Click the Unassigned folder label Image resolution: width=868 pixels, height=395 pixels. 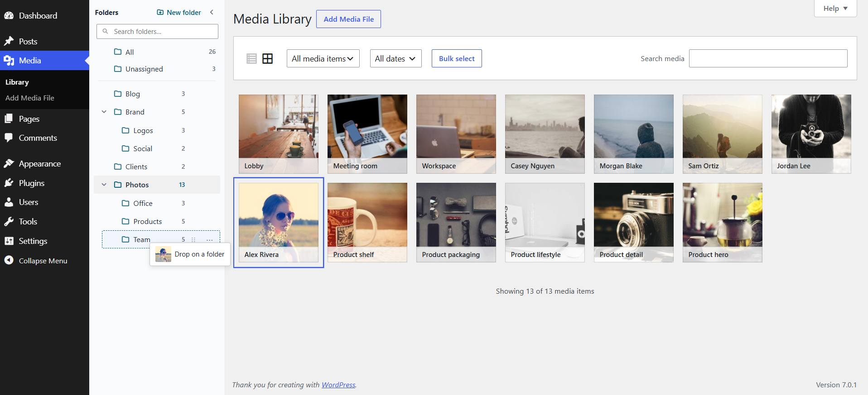[144, 69]
